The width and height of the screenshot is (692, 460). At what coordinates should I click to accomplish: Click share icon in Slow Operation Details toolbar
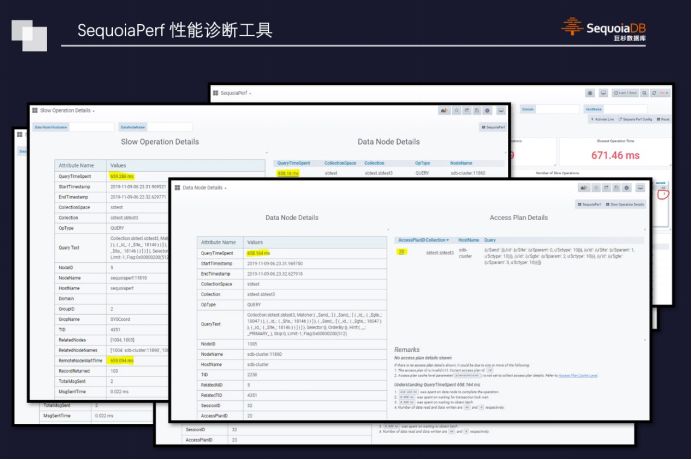467,111
